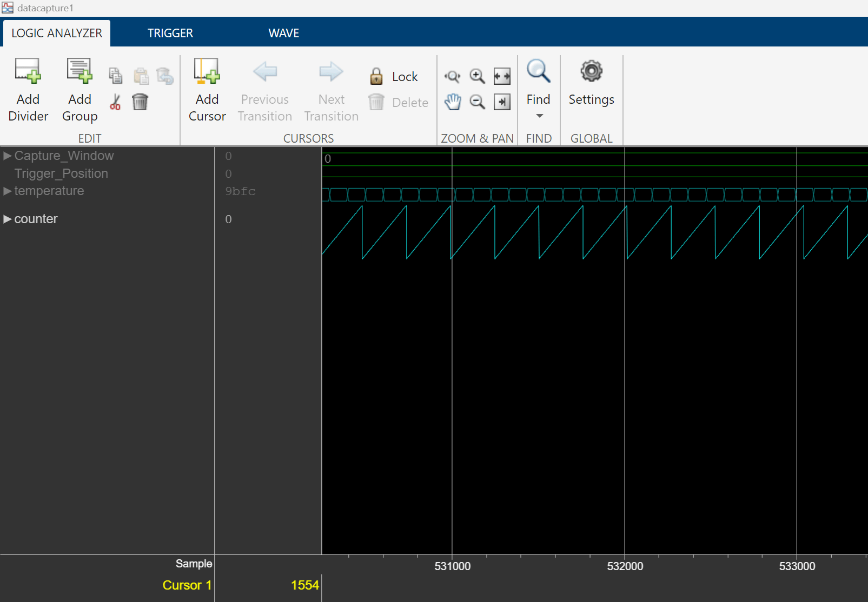Open the WAVE tab
Screen dimensions: 868x602
click(283, 33)
